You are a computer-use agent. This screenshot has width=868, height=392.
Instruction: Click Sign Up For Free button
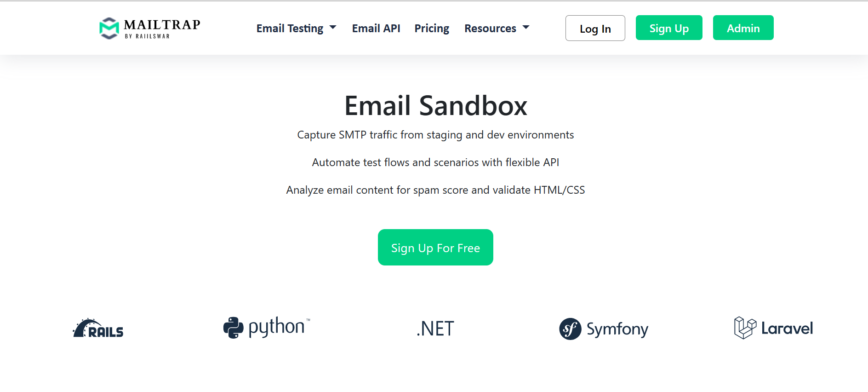click(x=435, y=248)
